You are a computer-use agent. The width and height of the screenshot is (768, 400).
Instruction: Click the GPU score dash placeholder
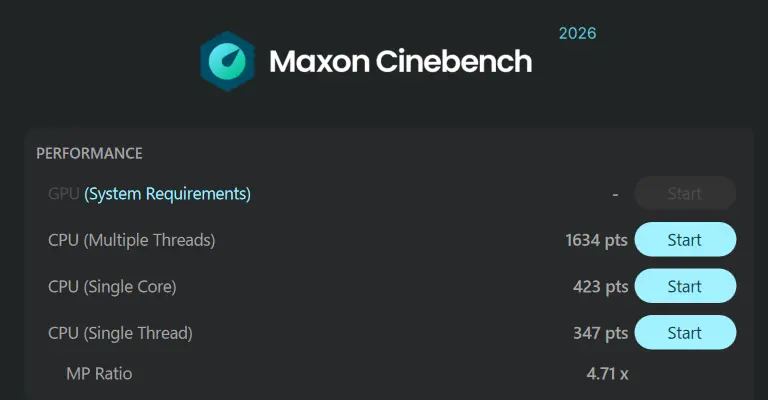tap(615, 194)
